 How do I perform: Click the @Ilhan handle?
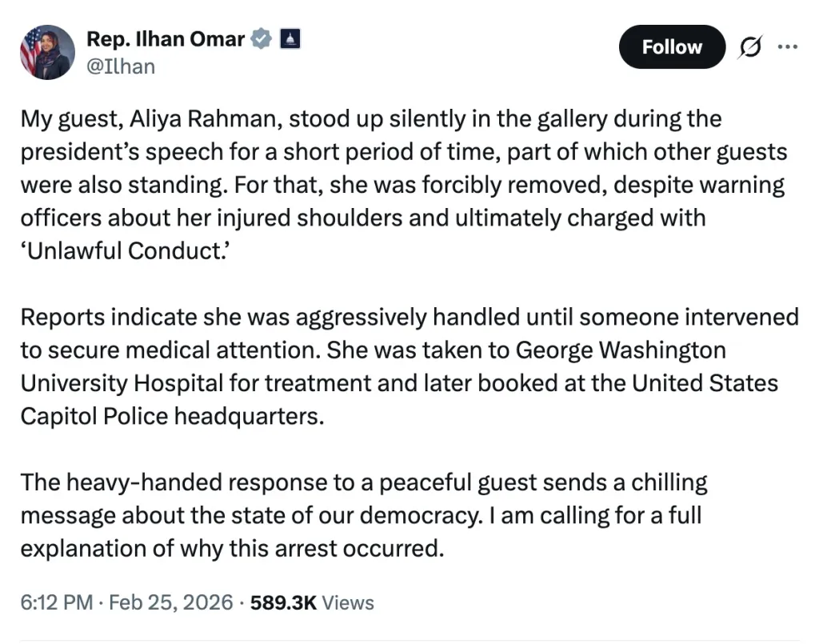120,66
